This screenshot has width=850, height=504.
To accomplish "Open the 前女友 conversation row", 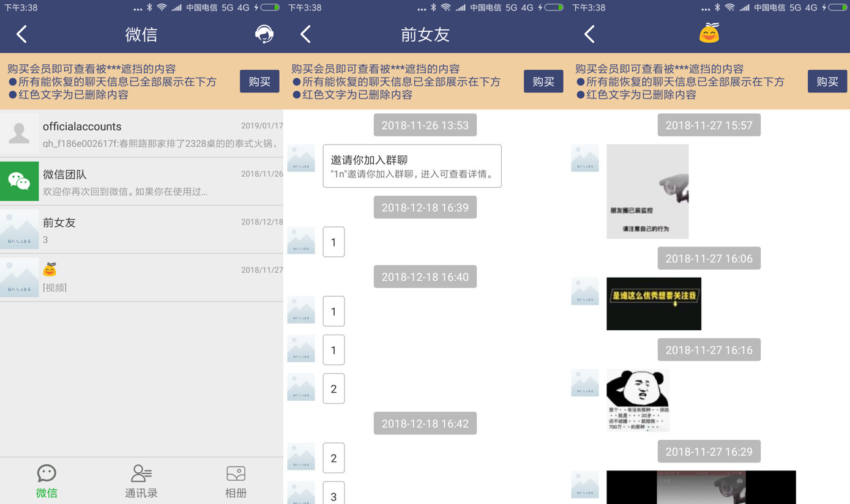I will click(141, 229).
